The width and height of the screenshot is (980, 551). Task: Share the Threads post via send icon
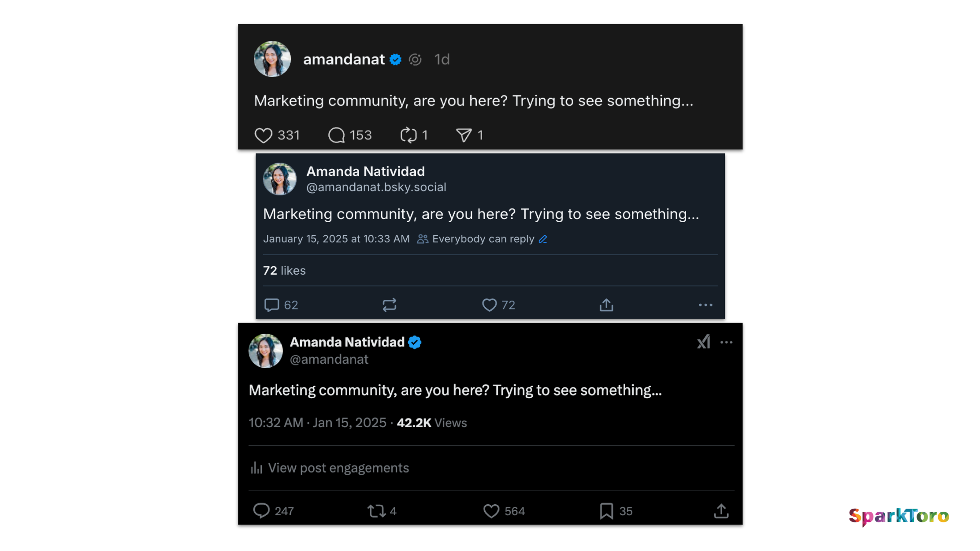point(464,135)
